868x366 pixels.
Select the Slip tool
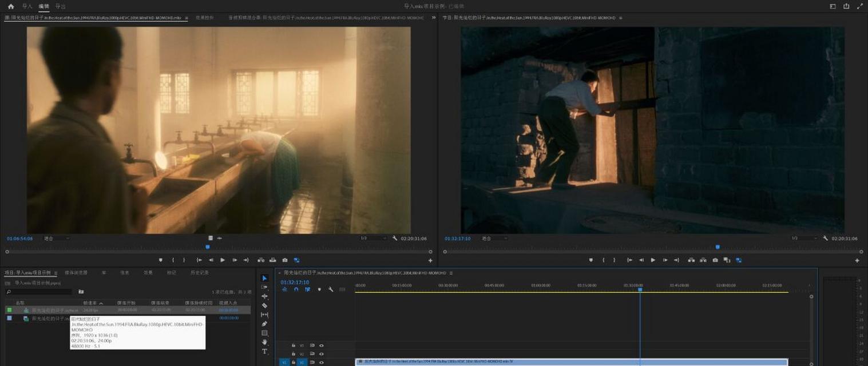pos(264,315)
